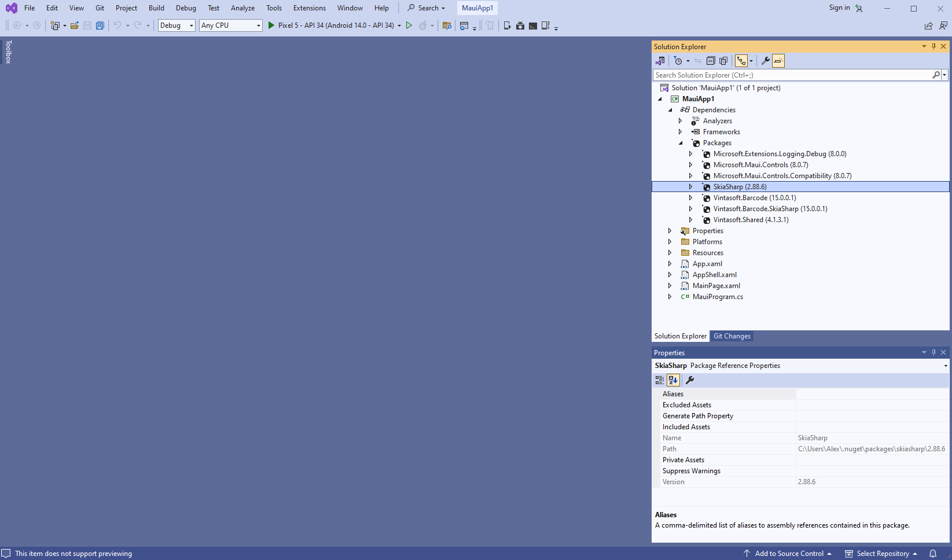The height and width of the screenshot is (560, 952).
Task: Toggle the Track Active Item button
Action: point(741,61)
